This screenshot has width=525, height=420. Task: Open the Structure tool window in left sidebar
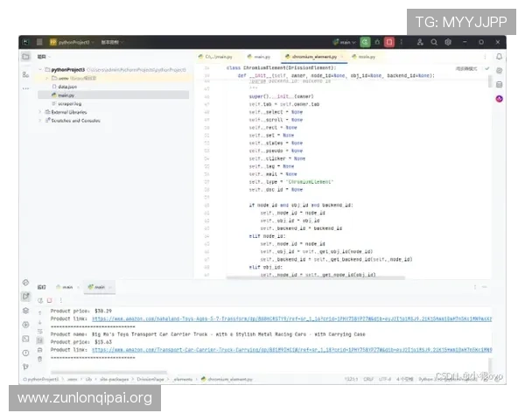point(25,74)
